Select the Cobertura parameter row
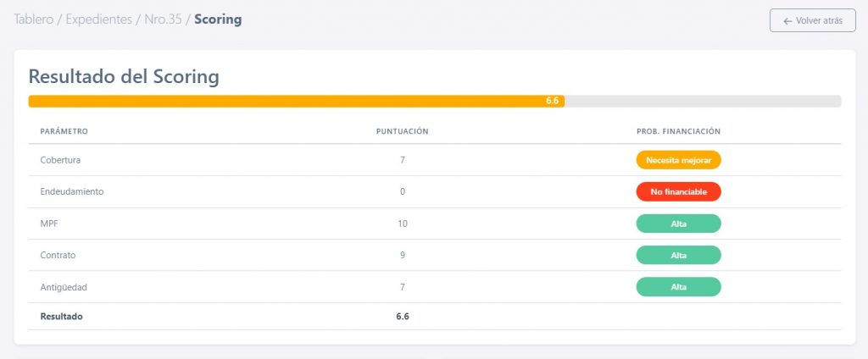The image size is (868, 359). 60,160
